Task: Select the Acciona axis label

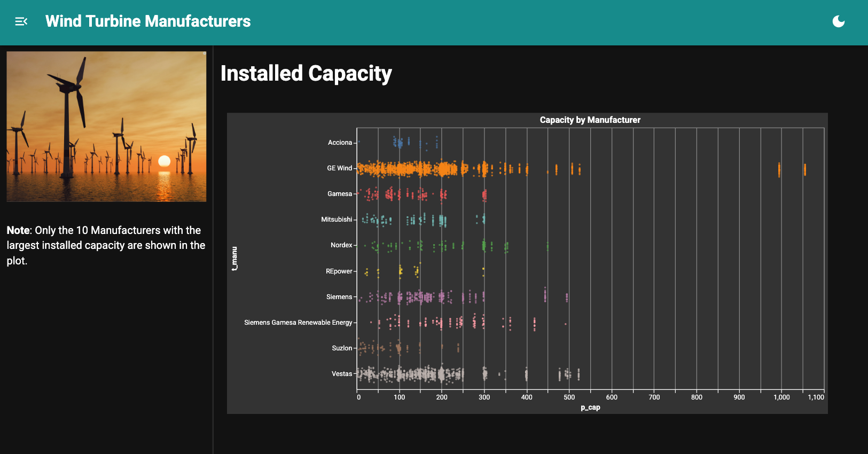Action: [340, 143]
